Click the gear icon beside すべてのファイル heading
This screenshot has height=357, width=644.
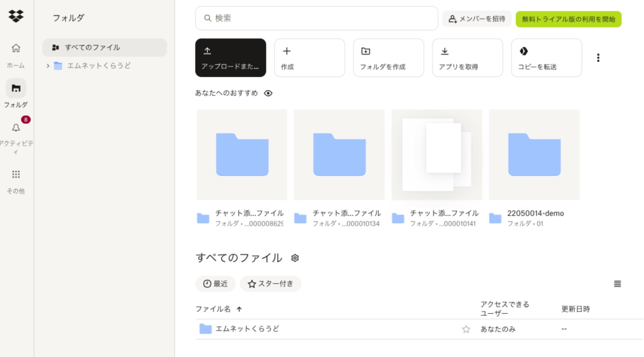[295, 258]
